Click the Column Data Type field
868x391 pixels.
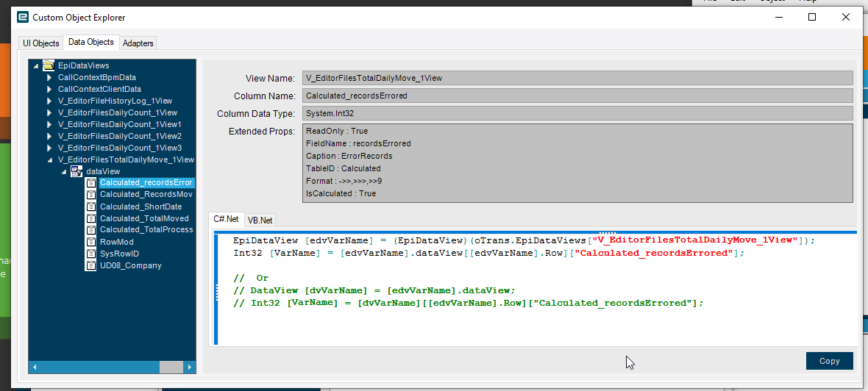pos(577,113)
